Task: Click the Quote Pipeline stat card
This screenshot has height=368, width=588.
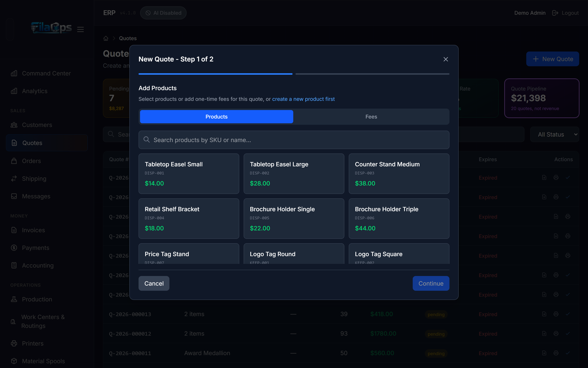Action: pyautogui.click(x=542, y=98)
